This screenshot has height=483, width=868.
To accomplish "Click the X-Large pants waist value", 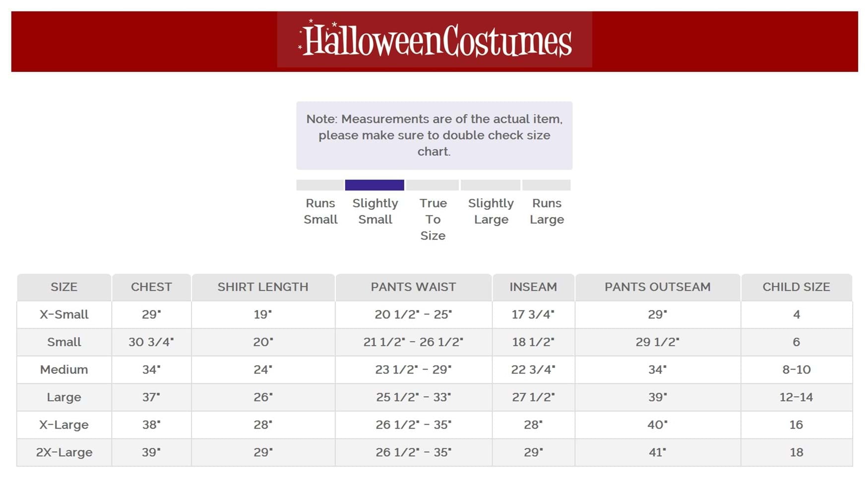I will 413,425.
